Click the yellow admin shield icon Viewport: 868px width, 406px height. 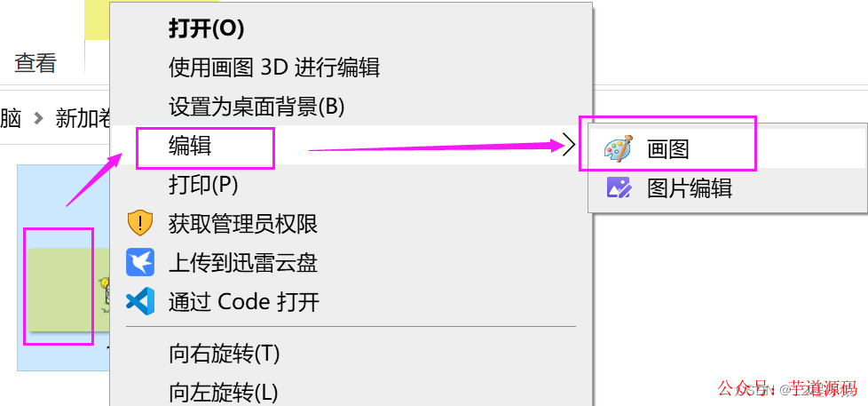pyautogui.click(x=140, y=223)
